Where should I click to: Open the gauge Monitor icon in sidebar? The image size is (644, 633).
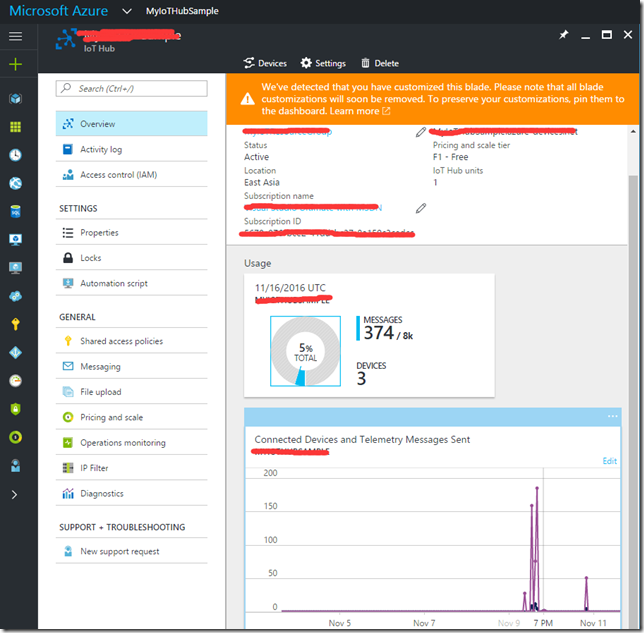[x=16, y=381]
